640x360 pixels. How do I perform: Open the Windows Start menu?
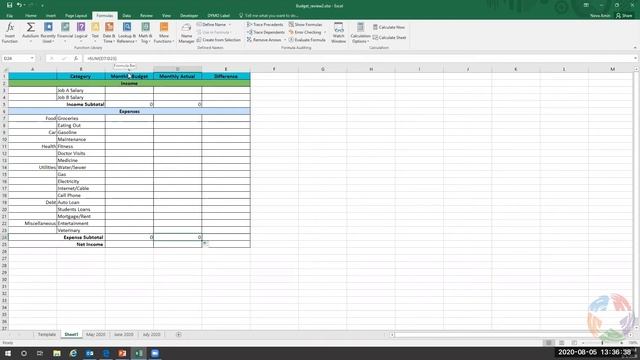point(8,353)
